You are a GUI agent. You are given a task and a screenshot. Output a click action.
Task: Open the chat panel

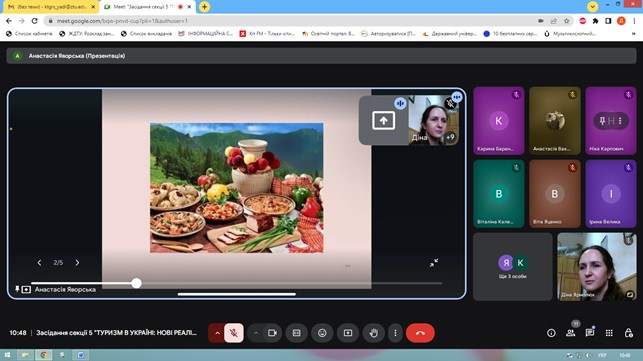coord(590,333)
